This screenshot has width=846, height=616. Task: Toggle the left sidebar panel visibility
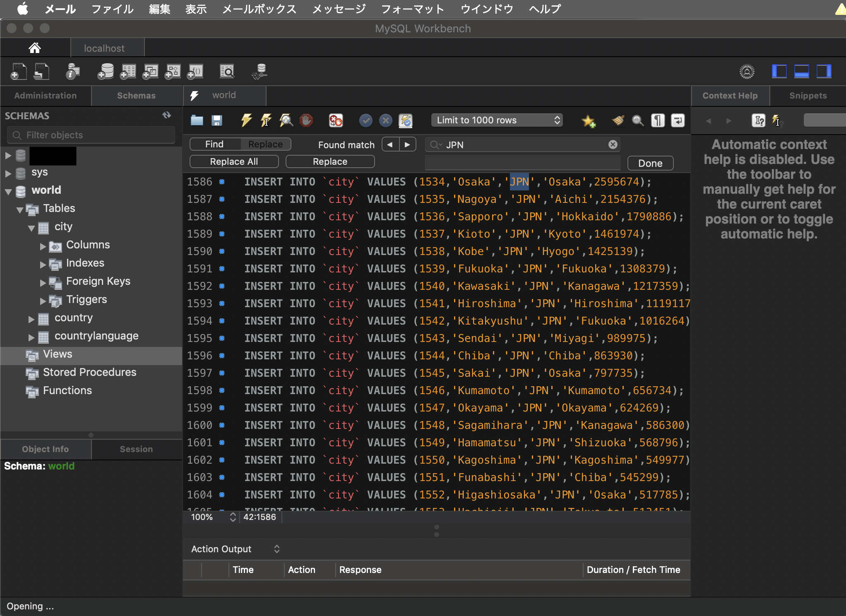(x=779, y=72)
